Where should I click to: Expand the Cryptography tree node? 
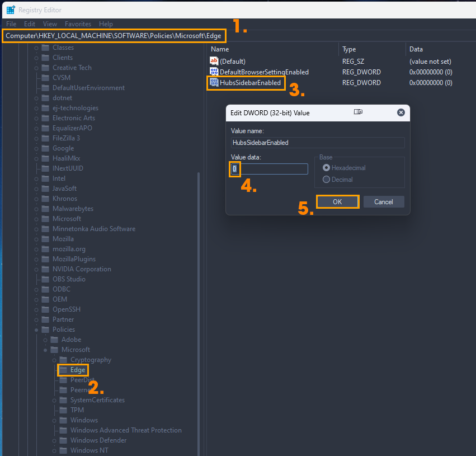tap(54, 360)
